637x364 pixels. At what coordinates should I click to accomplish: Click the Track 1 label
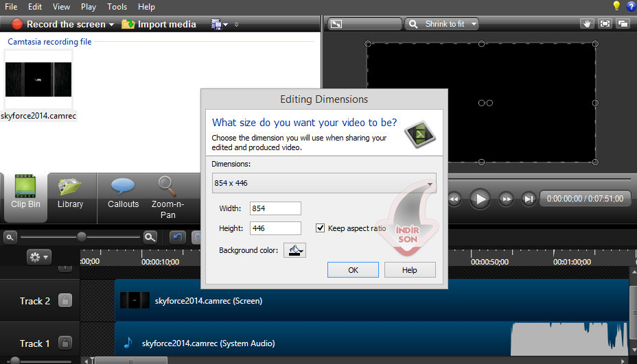tap(34, 343)
